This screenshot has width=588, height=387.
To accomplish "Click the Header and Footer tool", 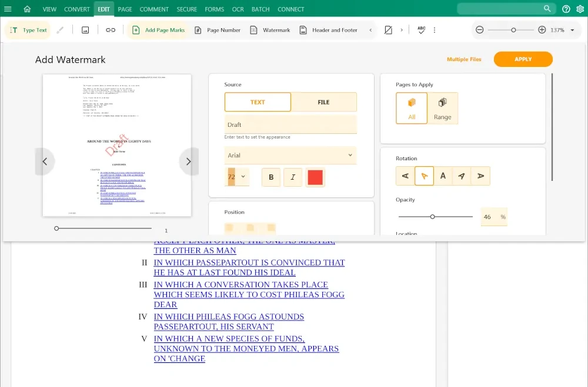I will (328, 30).
